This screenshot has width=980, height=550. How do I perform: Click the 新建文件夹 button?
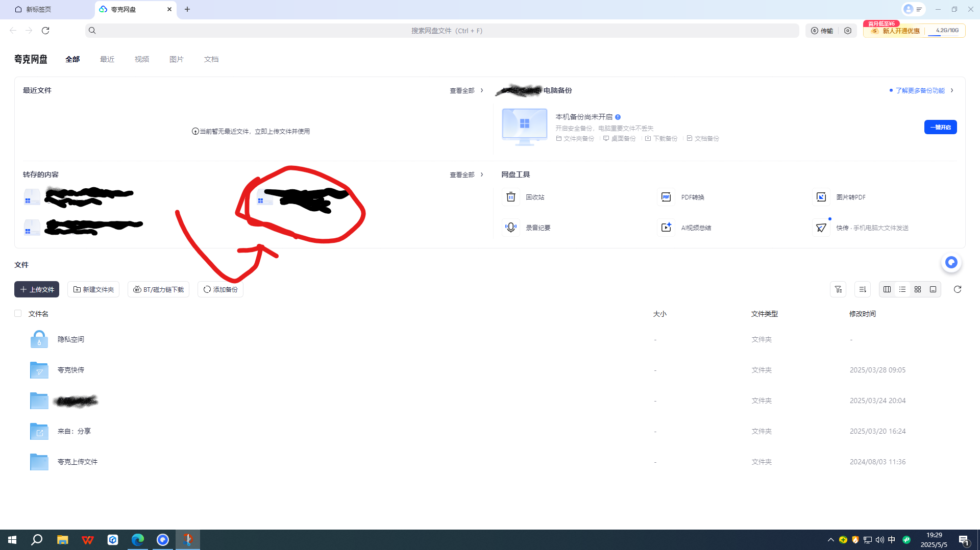[93, 289]
